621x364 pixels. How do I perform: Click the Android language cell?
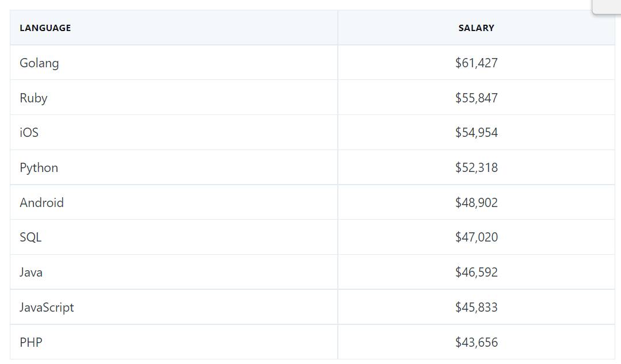[174, 202]
